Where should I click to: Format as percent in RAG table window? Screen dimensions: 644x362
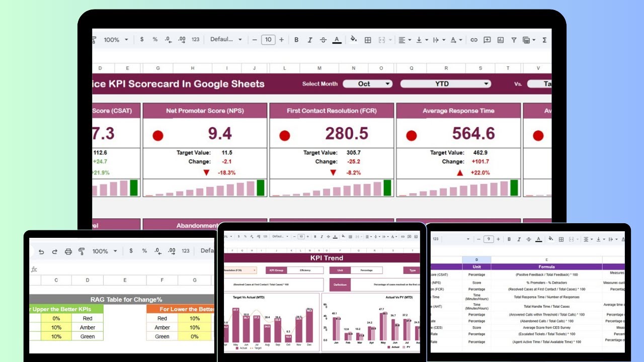[x=144, y=250]
